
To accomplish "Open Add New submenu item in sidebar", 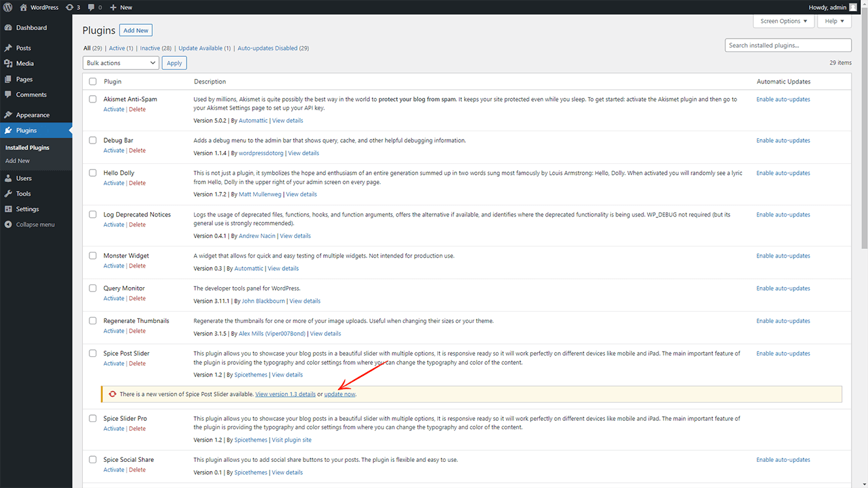I will point(18,160).
